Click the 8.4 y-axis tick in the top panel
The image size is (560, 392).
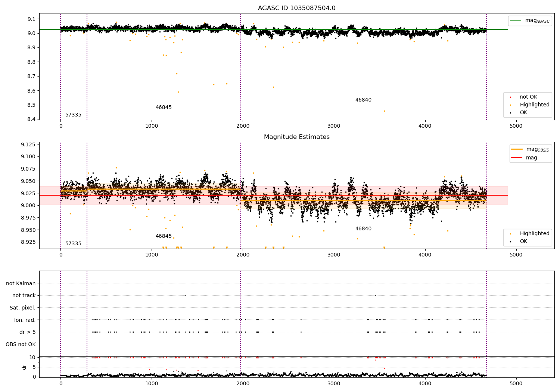32,119
